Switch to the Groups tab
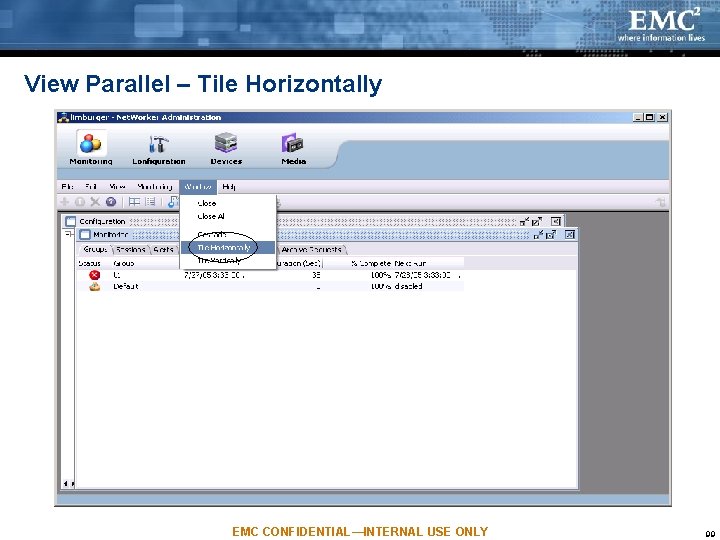This screenshot has width=720, height=540. pyautogui.click(x=95, y=249)
